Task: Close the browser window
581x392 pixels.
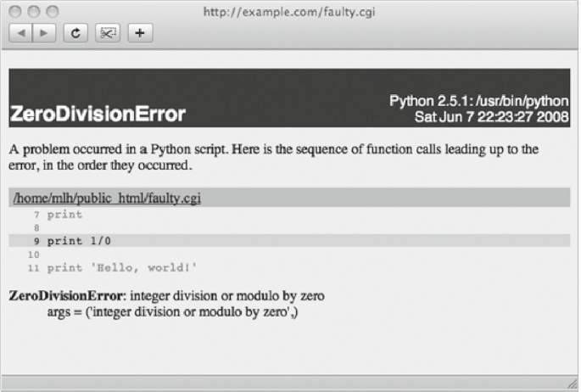Action: click(x=17, y=12)
